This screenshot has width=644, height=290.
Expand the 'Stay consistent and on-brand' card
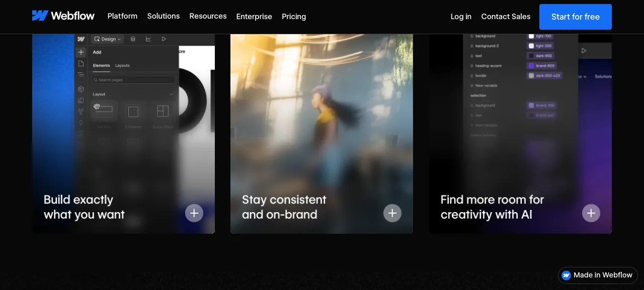coord(392,213)
